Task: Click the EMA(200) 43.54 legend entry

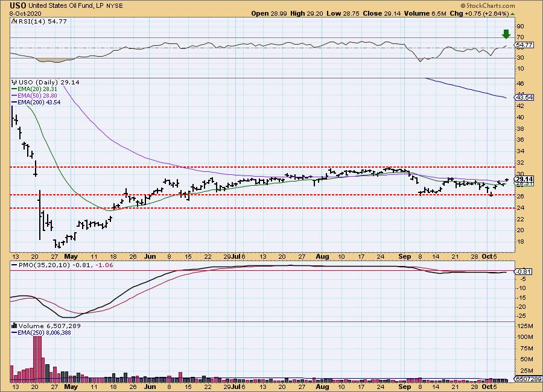Action: pyautogui.click(x=39, y=102)
